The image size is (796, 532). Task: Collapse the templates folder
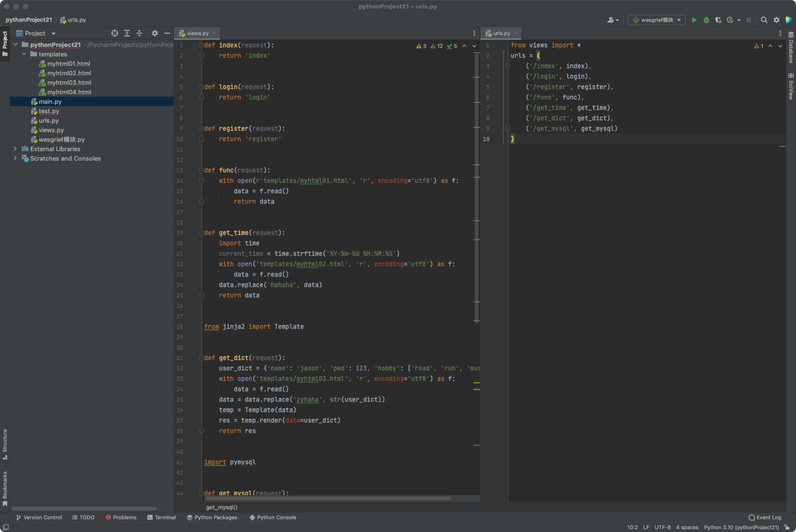24,54
